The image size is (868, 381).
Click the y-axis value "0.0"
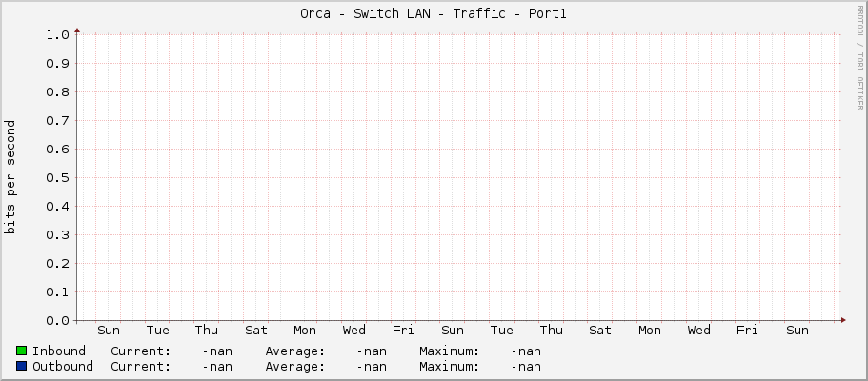coord(57,321)
